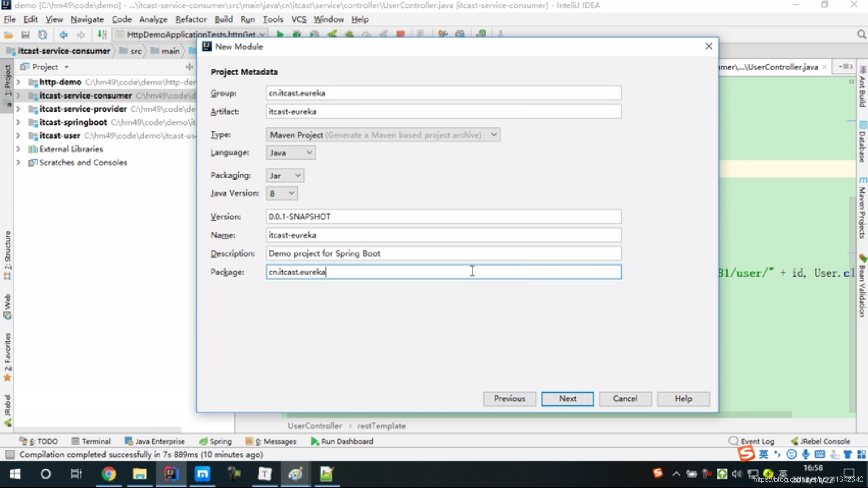Close the New Module dialog
Viewport: 868px width, 488px height.
point(708,47)
